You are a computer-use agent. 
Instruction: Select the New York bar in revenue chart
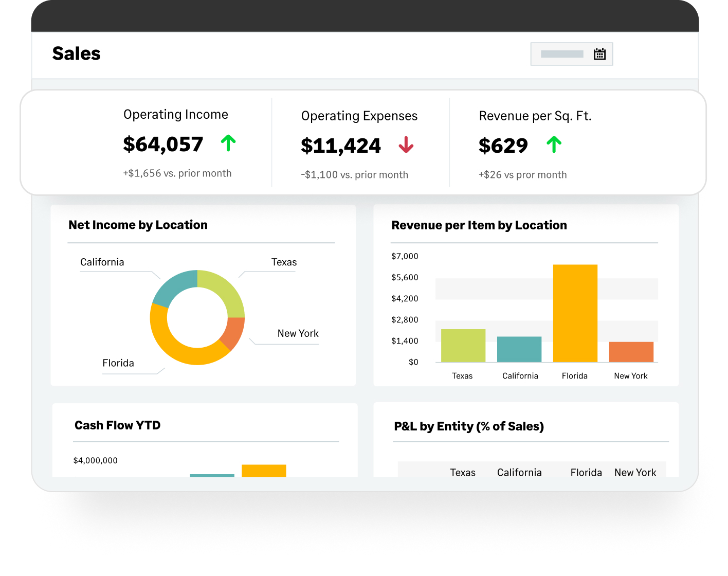click(631, 352)
